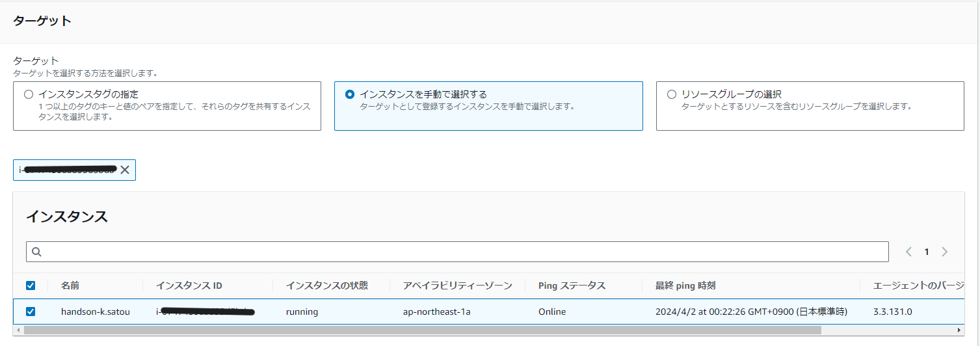This screenshot has width=980, height=346.
Task: Click the instance search input field
Action: (x=457, y=252)
